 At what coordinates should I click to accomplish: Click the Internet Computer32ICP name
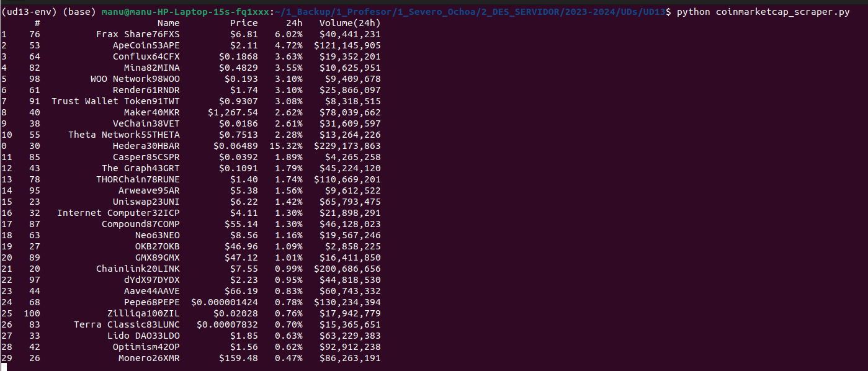[119, 213]
